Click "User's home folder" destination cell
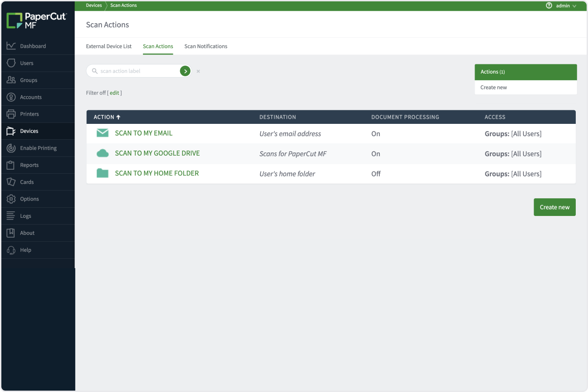The height and width of the screenshot is (392, 588). 287,174
